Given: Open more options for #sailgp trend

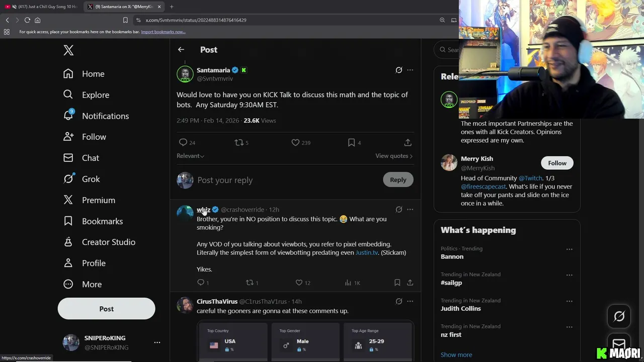Looking at the screenshot, I should click(569, 275).
